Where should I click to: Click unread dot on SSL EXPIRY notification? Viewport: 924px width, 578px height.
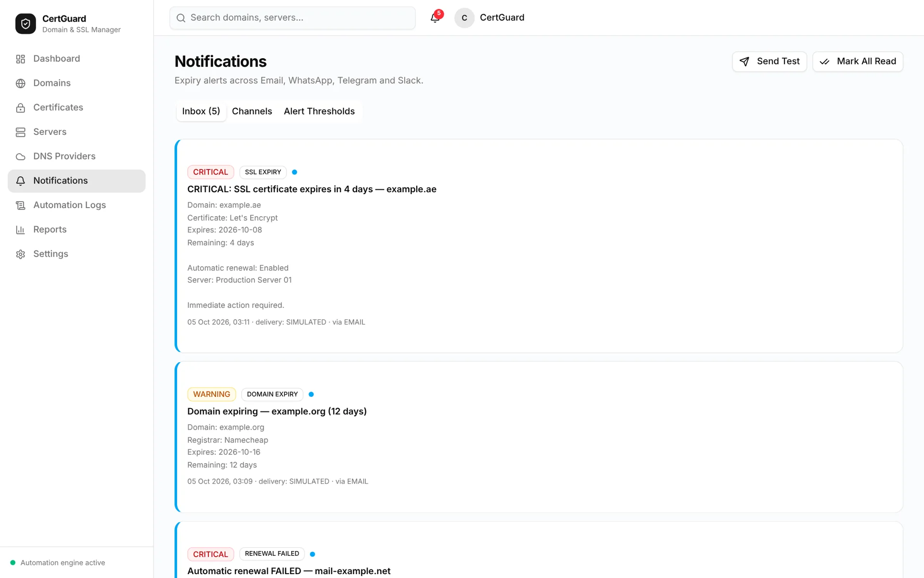pos(295,172)
